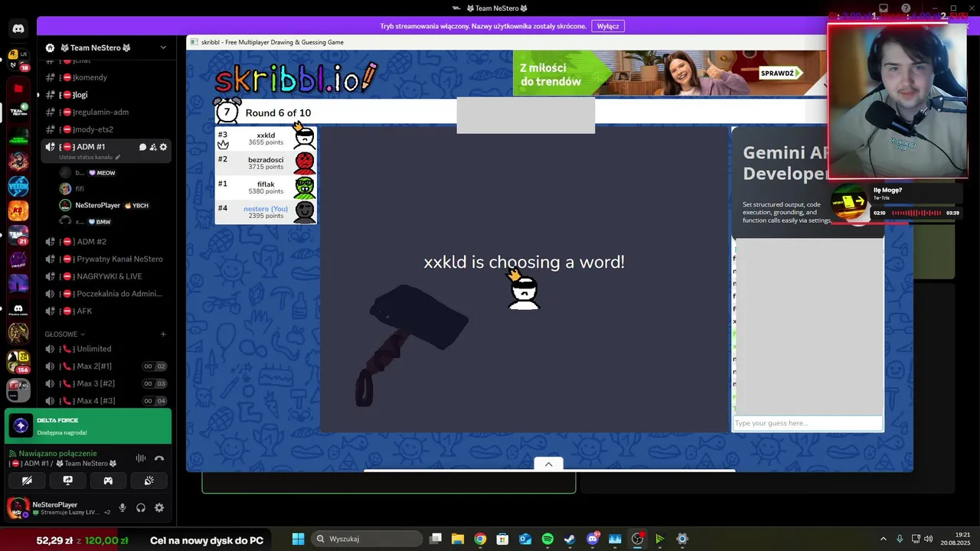The height and width of the screenshot is (551, 980).
Task: Deafen the Discord headphones toggle
Action: pos(141,507)
